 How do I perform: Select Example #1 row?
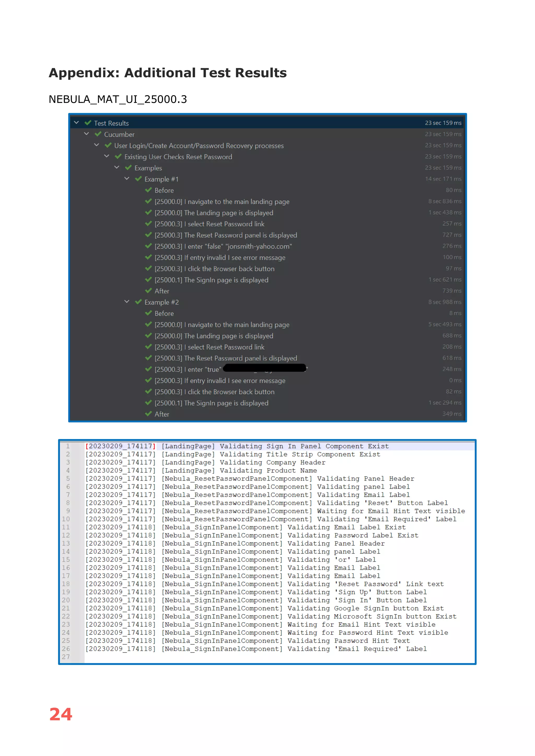pos(267,179)
